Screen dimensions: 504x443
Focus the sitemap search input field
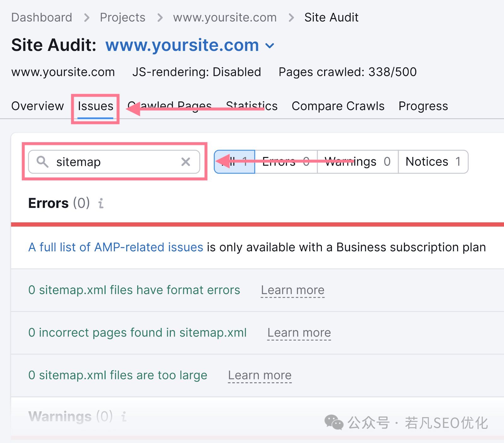tap(114, 162)
